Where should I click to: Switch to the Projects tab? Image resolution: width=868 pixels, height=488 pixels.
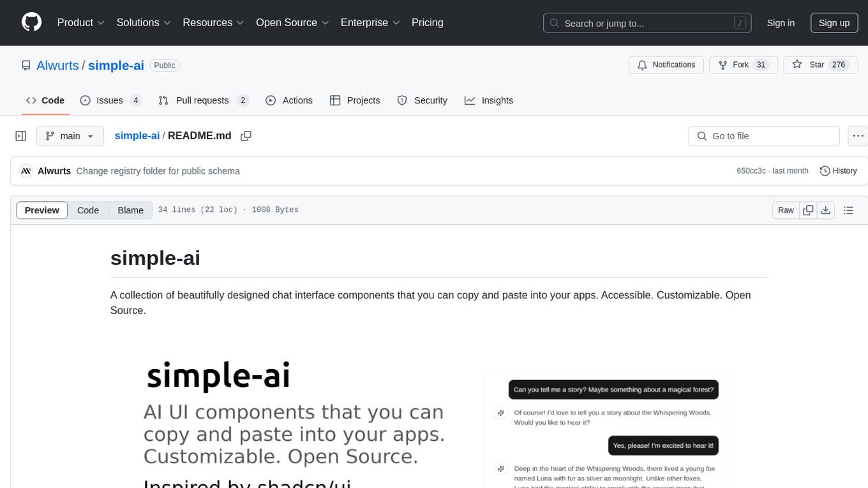point(355,100)
